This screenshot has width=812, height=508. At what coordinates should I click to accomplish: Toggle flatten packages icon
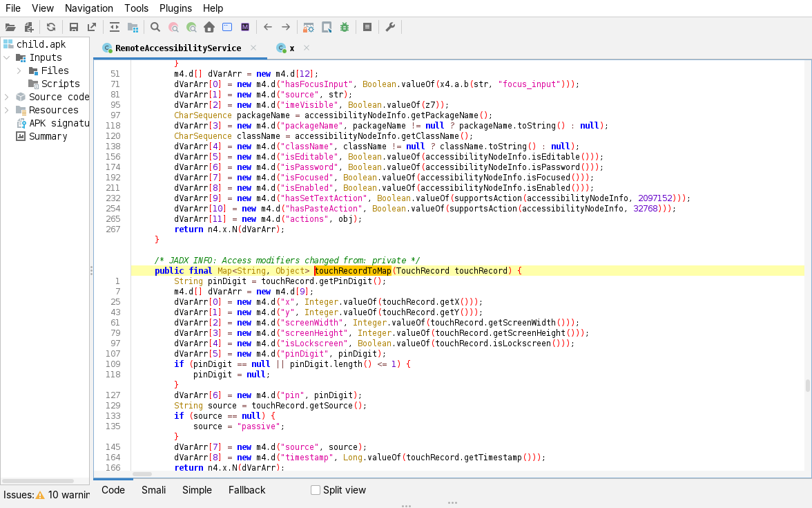(133, 28)
